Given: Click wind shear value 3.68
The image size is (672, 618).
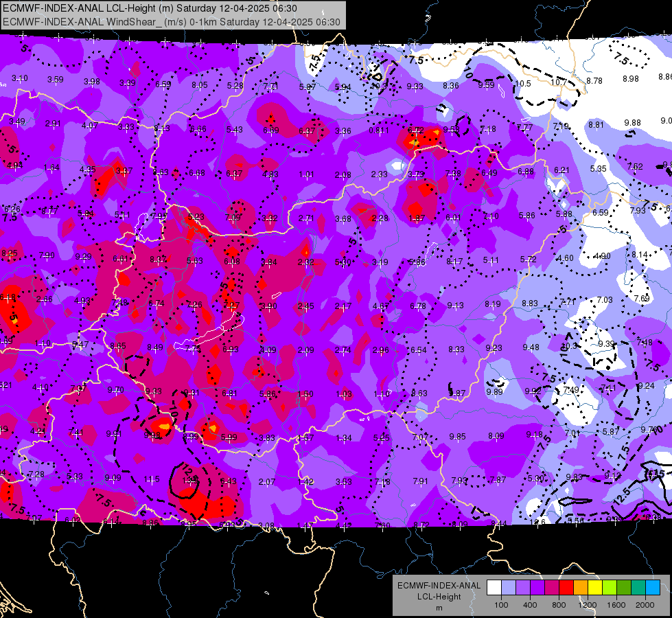Looking at the screenshot, I should [343, 219].
